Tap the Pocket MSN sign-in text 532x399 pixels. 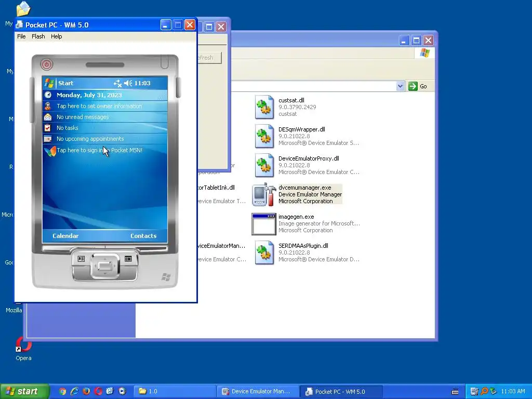pos(99,150)
